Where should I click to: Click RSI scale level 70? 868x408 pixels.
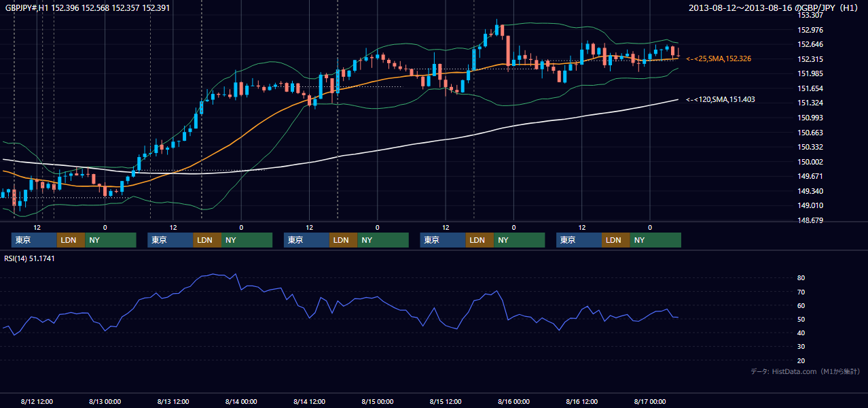point(801,292)
